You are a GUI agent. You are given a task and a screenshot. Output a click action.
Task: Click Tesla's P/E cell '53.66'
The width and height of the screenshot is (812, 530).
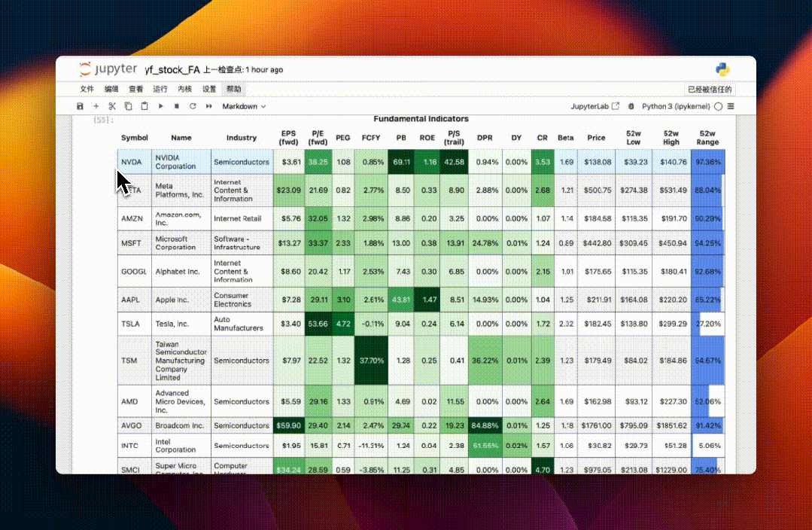[318, 324]
